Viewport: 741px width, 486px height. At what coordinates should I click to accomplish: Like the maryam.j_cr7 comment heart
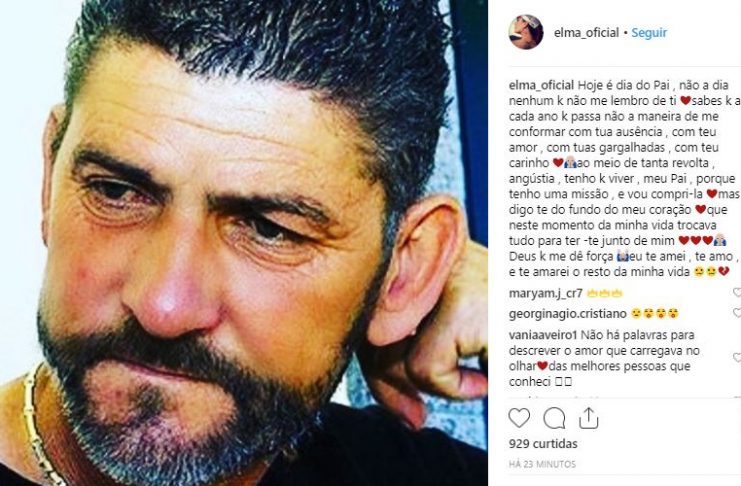737,293
